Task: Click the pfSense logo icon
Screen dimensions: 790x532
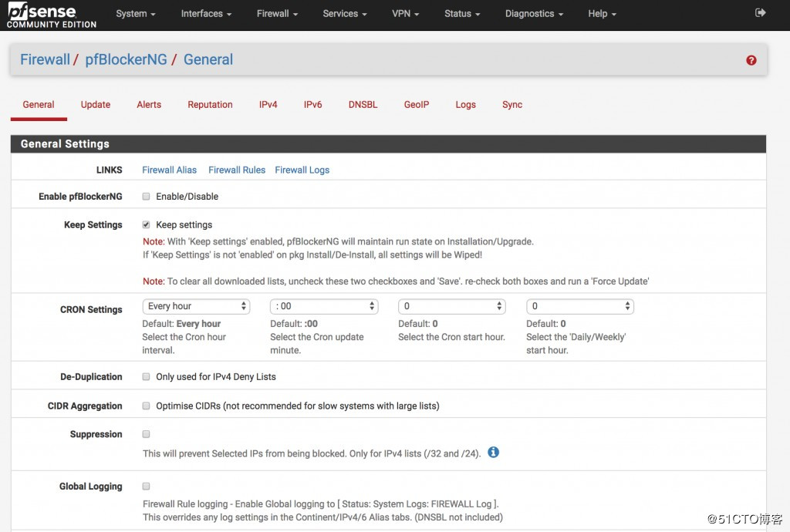Action: [51, 14]
